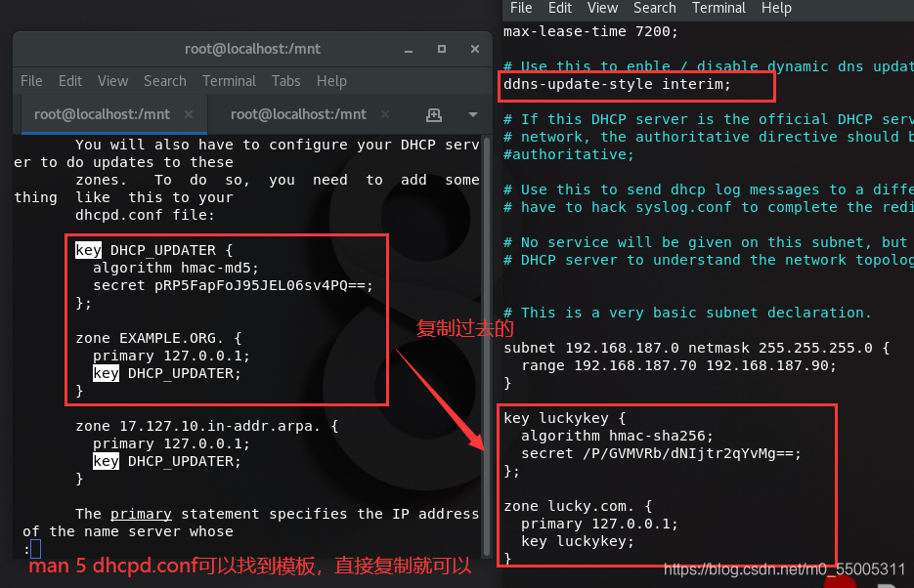Click '# This is a very basic subnet declaration.'
The image size is (914, 588).
(687, 313)
